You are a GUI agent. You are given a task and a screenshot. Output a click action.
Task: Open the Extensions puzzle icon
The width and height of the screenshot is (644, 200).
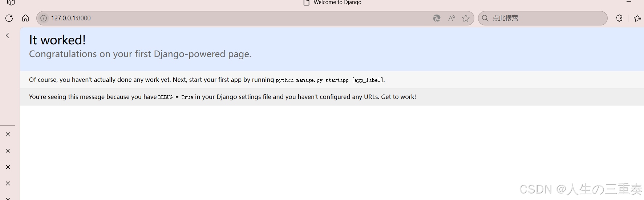point(619,18)
